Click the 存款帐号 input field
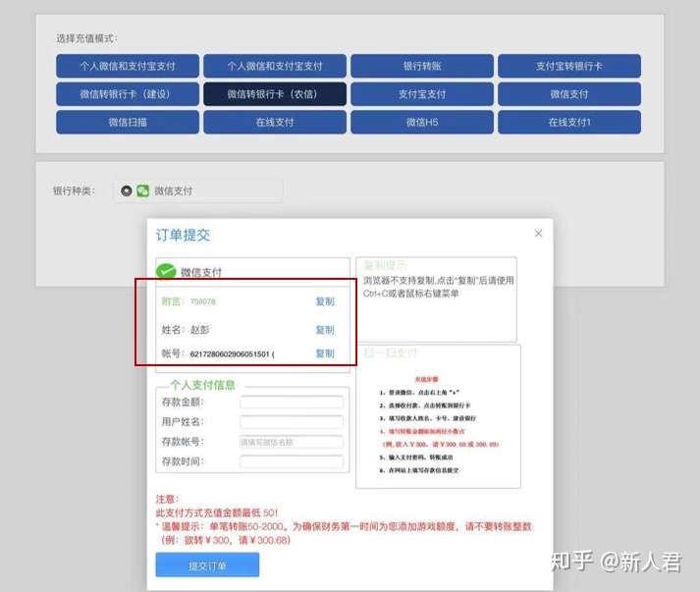Screen dimensions: 700x592 (292, 442)
